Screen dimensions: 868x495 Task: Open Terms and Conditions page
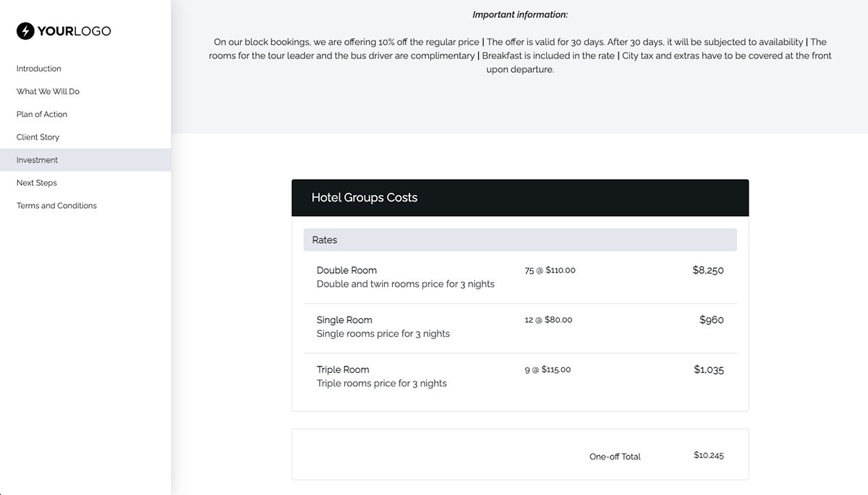56,205
